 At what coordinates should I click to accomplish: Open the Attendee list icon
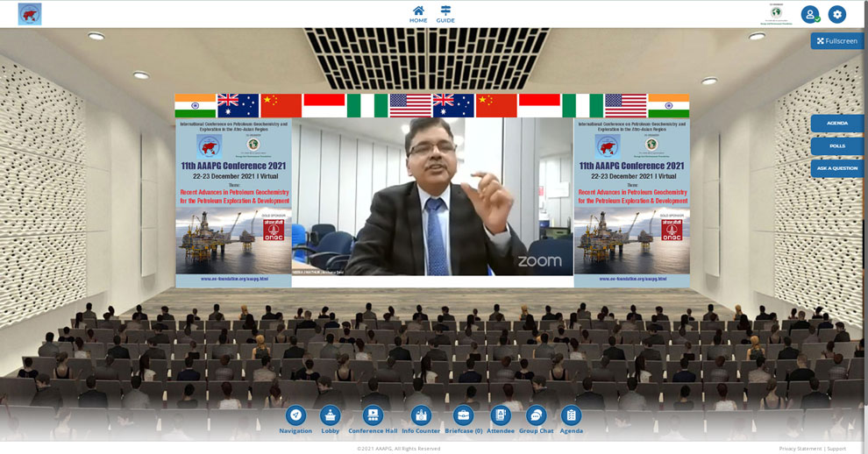tap(501, 420)
